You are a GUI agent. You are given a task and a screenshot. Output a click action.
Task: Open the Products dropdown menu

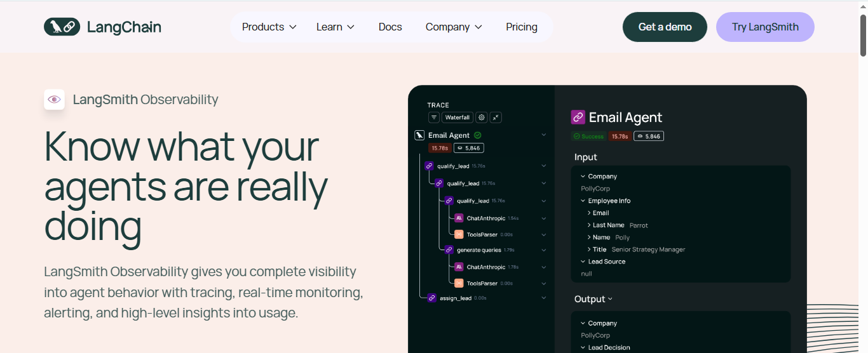point(269,27)
